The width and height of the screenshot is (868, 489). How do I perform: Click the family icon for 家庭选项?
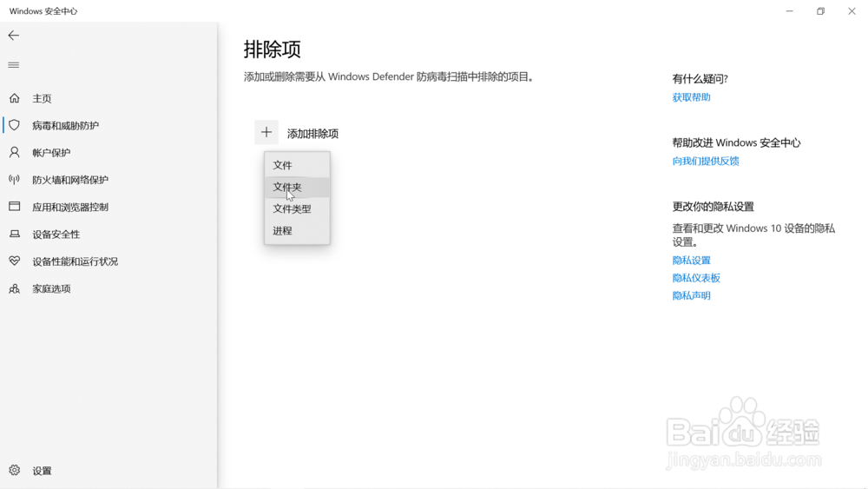tap(15, 288)
